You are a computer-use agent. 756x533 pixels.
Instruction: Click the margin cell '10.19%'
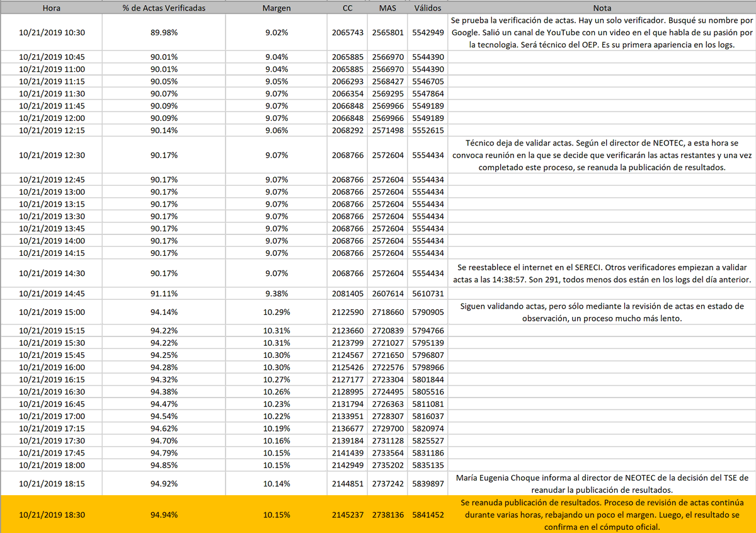click(276, 428)
